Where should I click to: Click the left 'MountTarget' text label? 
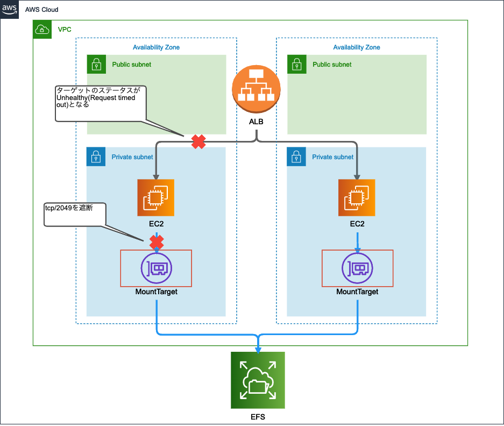tap(156, 292)
